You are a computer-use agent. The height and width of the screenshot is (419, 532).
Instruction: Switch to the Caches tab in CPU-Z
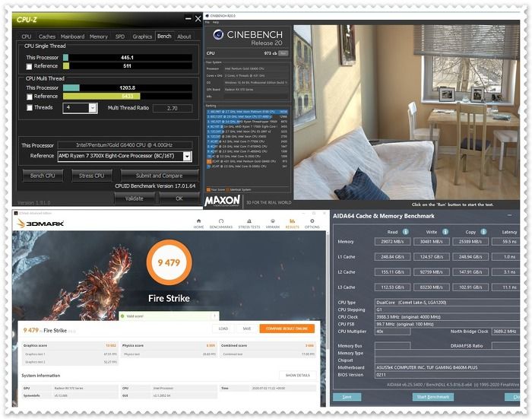pos(47,37)
